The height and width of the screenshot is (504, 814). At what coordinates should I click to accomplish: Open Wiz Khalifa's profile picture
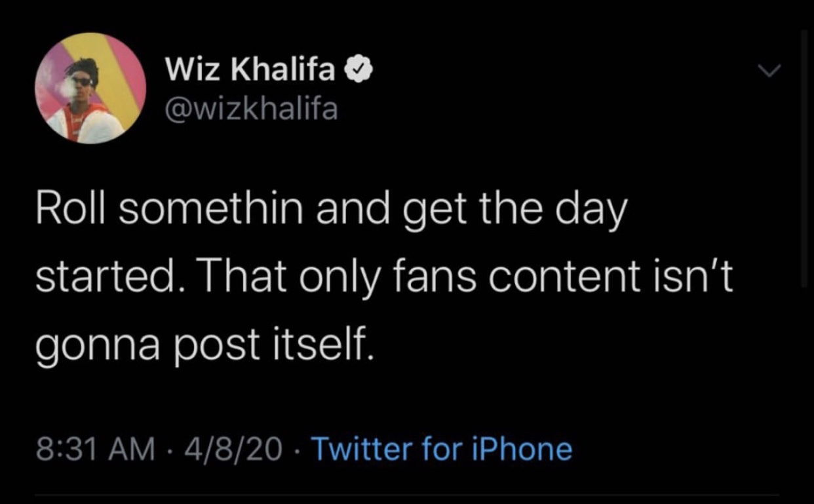[91, 88]
